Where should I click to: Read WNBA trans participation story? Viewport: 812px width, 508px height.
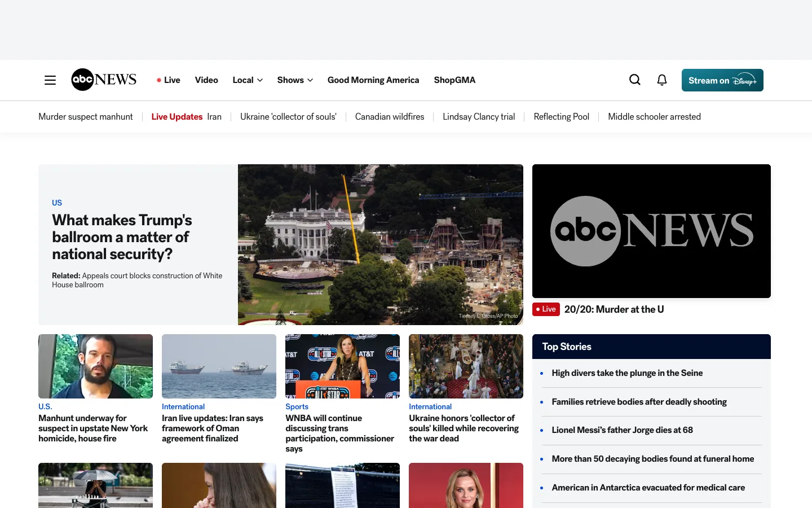coord(339,433)
